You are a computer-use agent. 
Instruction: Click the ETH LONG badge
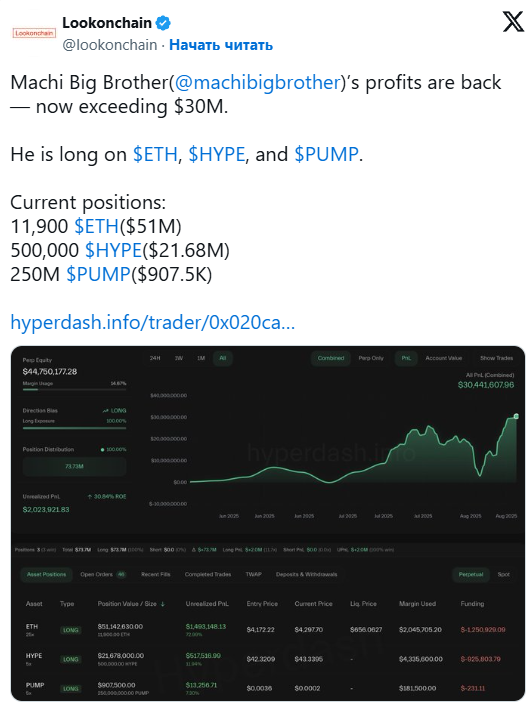click(x=70, y=630)
